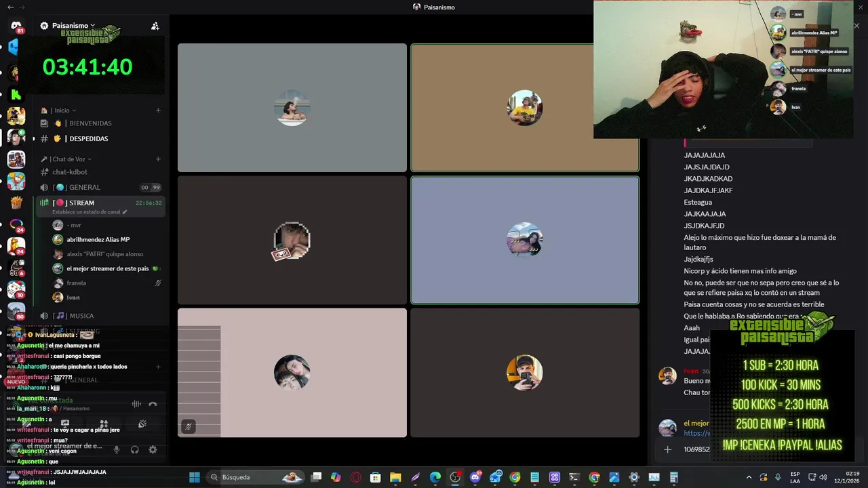868x488 pixels.
Task: Select user mvr in STREAM channel
Action: tap(107, 225)
